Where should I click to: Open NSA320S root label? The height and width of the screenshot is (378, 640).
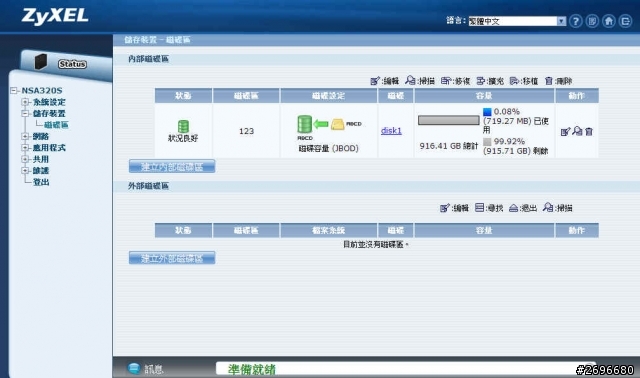42,91
